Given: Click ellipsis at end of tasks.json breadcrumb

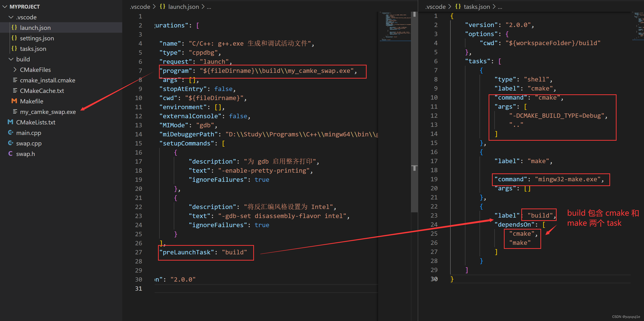Looking at the screenshot, I should click(x=500, y=7).
